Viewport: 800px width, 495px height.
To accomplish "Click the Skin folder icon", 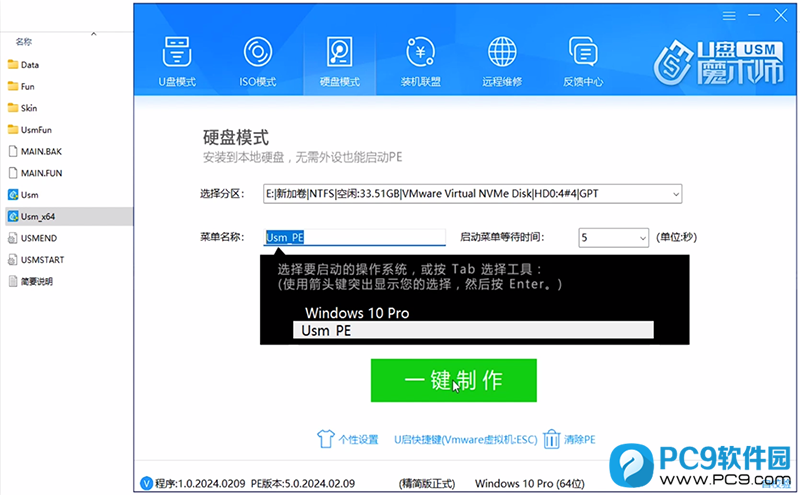I will [x=13, y=108].
